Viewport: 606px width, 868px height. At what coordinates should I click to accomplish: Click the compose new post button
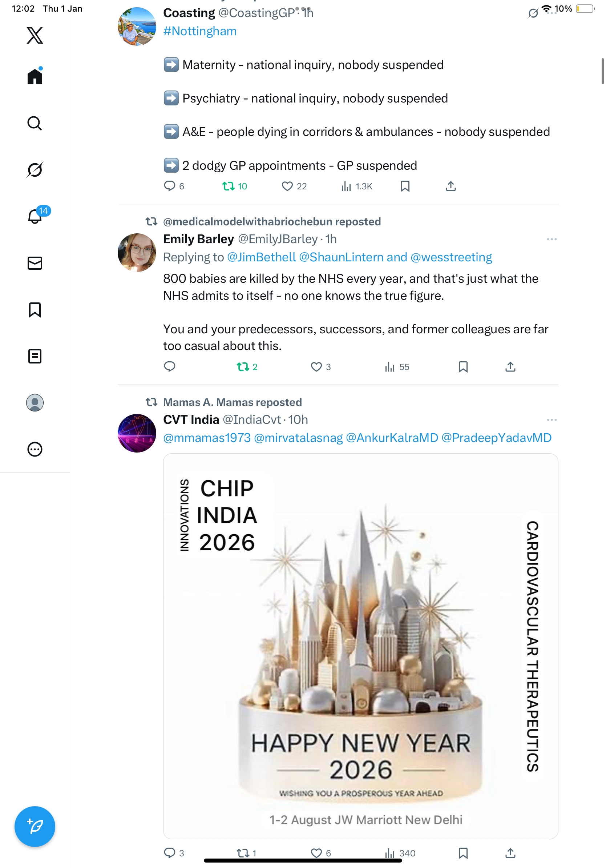coord(35,826)
